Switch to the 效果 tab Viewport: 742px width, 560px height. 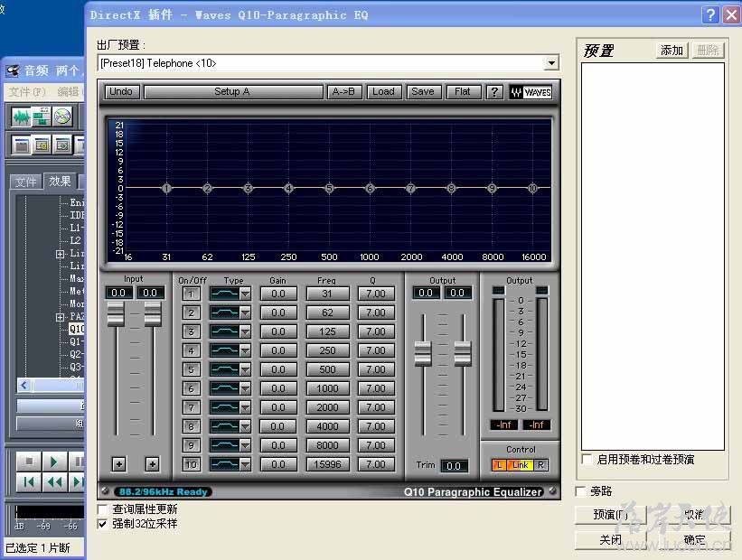click(60, 182)
